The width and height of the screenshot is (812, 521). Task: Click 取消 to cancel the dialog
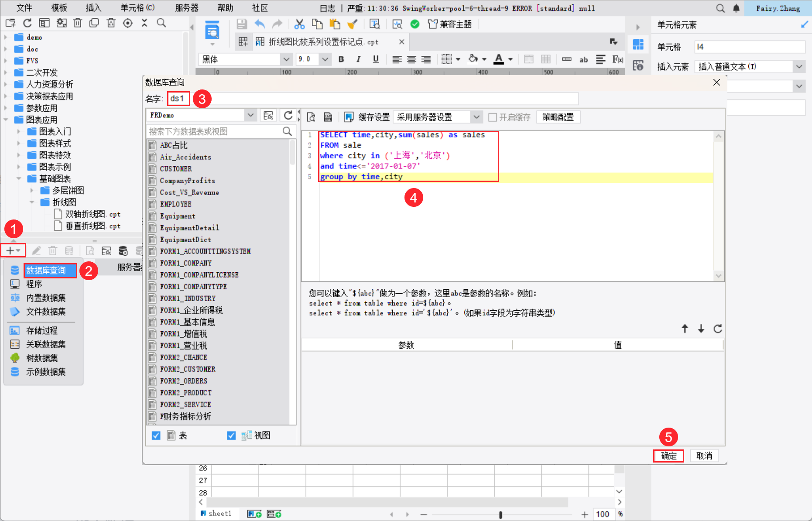[704, 456]
